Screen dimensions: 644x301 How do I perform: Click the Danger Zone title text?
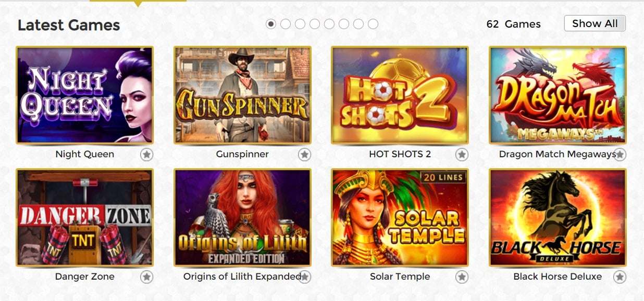click(85, 277)
